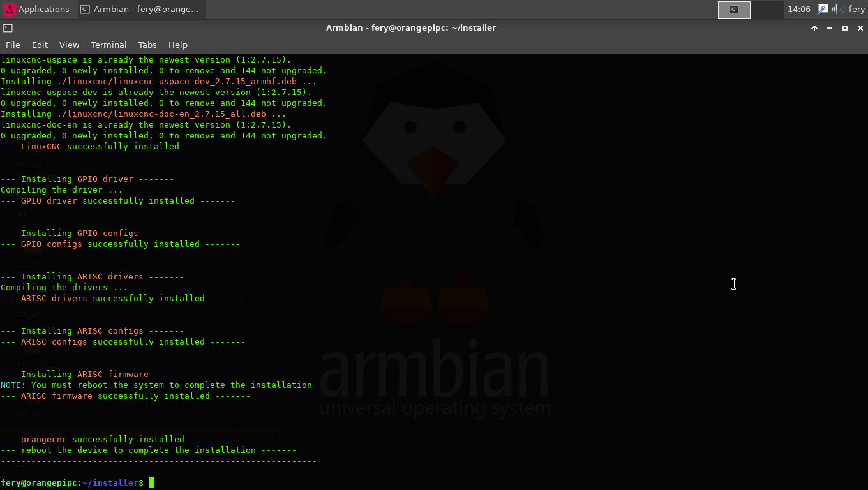Click the green terminal cursor block

point(151,483)
